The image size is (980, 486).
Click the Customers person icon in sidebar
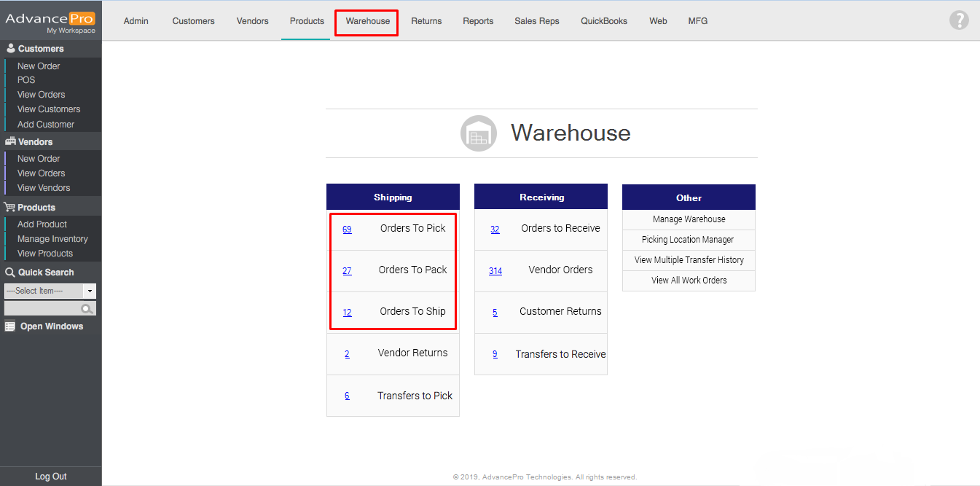point(10,49)
